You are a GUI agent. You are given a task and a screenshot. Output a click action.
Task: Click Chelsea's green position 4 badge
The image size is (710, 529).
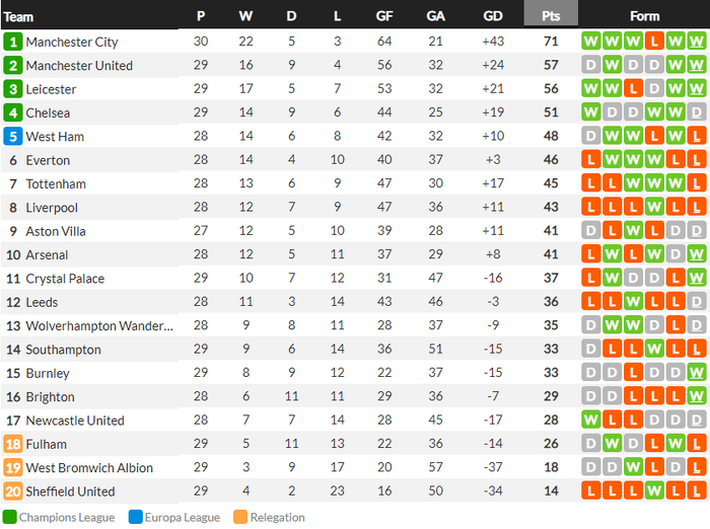pos(13,113)
